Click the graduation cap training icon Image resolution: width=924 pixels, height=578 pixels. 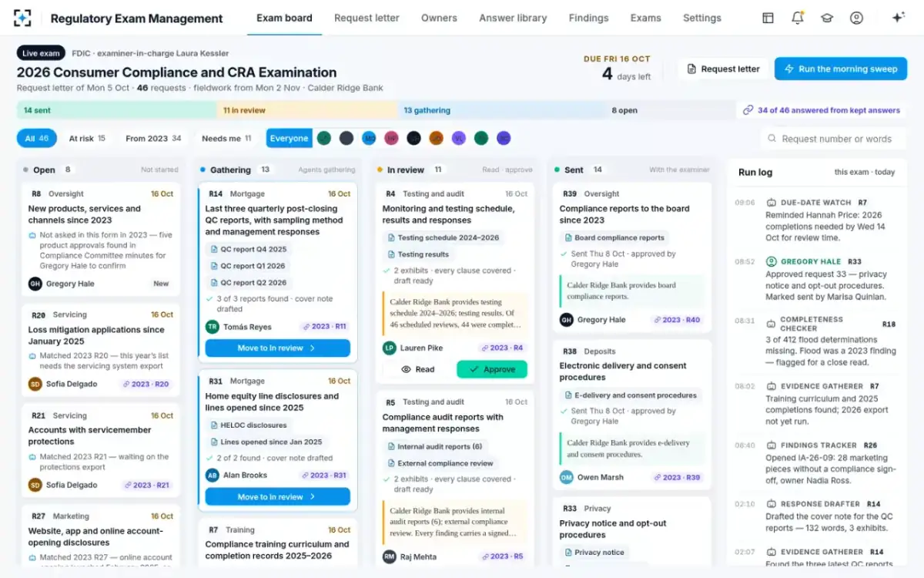(827, 18)
